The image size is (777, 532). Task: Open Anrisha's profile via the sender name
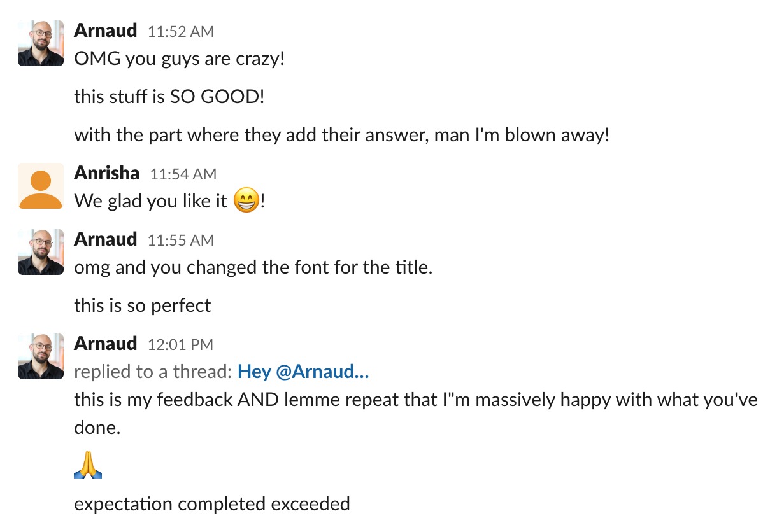pos(107,172)
